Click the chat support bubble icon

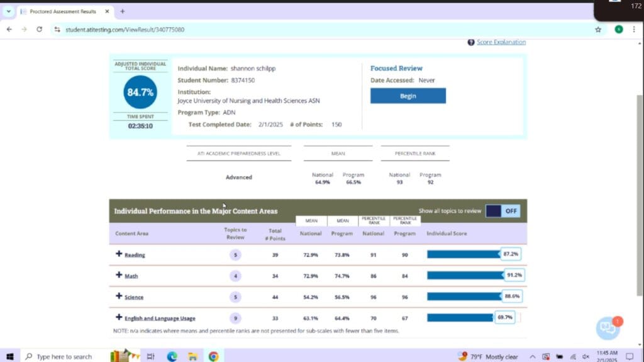[x=608, y=327]
